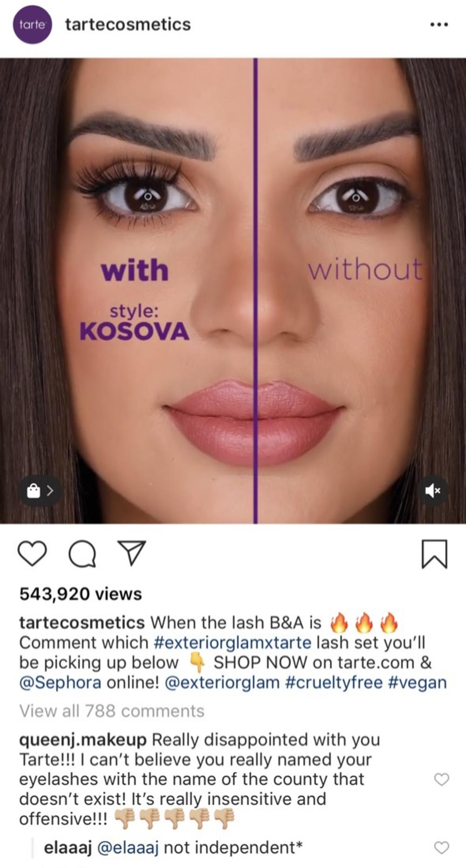Save the post with the bookmark icon
The image size is (466, 868).
point(434,554)
